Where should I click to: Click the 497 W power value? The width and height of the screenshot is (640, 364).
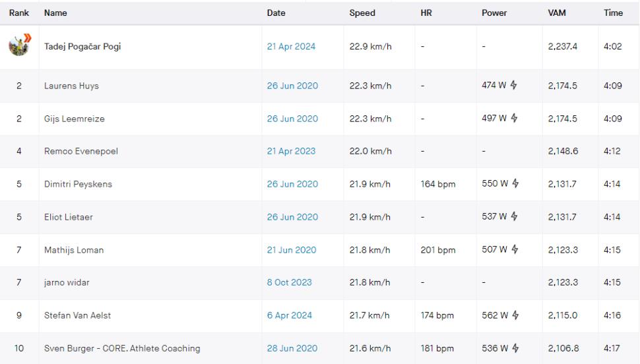pos(494,118)
